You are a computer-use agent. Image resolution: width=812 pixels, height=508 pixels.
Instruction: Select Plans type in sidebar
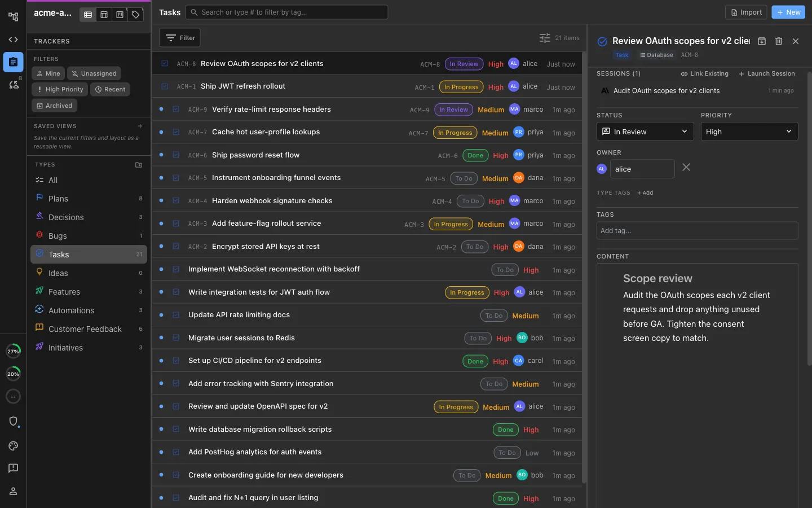tap(89, 199)
